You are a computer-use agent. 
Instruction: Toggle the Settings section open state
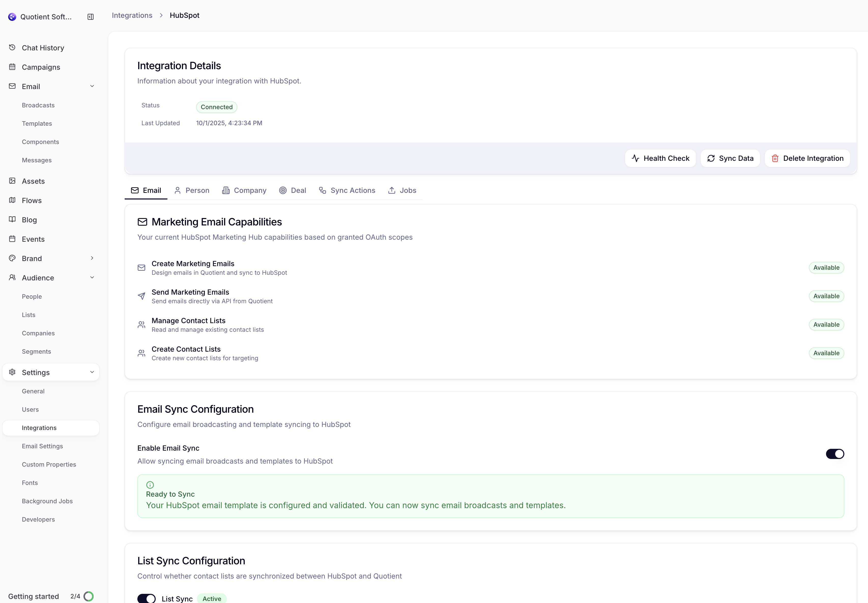pos(92,372)
